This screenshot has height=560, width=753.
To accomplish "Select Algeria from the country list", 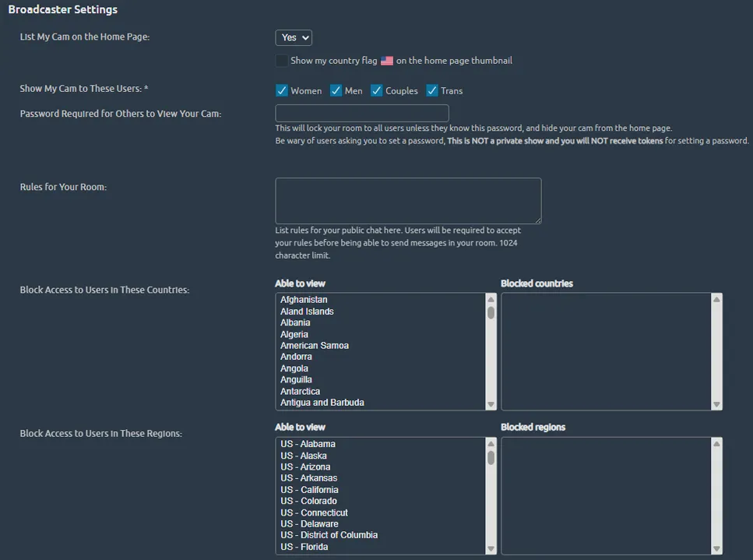I will [x=296, y=333].
